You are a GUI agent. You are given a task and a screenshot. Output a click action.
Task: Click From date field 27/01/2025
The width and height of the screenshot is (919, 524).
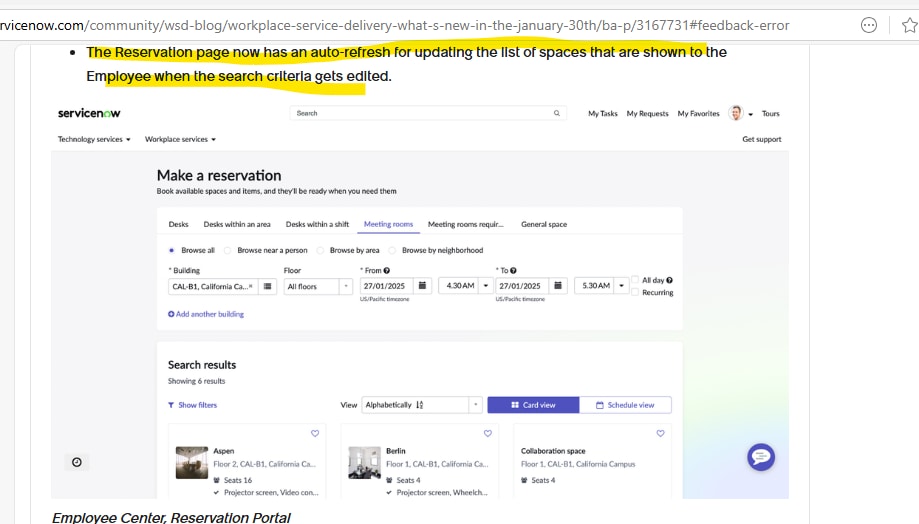coord(386,285)
